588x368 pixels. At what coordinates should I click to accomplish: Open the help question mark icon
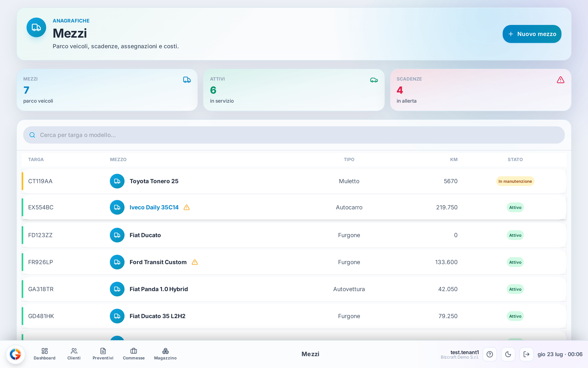pos(490,354)
